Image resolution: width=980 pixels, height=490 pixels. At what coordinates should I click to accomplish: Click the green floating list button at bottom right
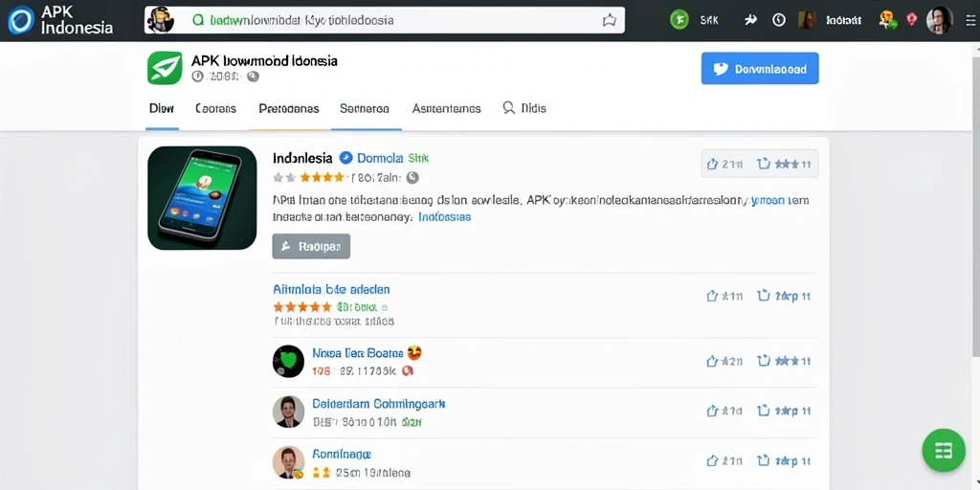(944, 450)
